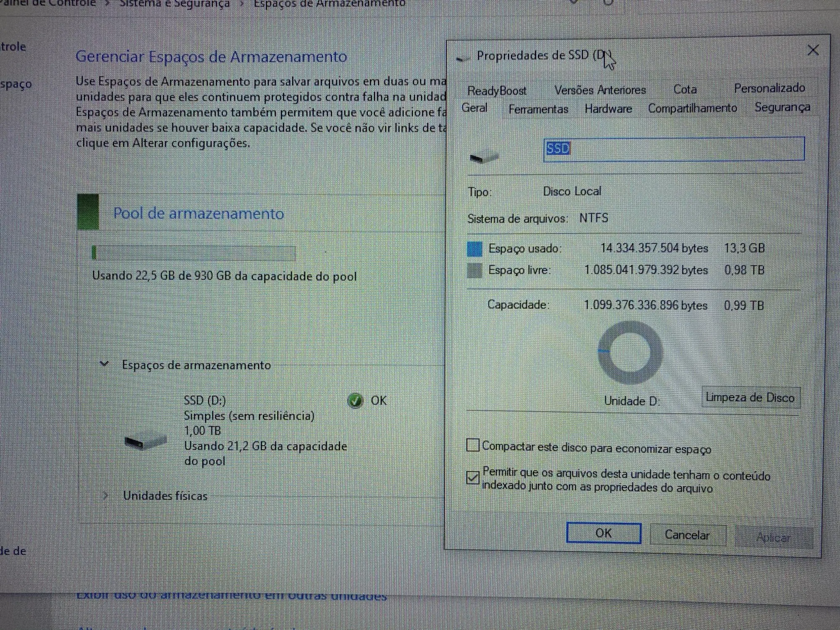This screenshot has height=630, width=840.
Task: Uncheck allow files content indexing checkbox
Action: 473,478
